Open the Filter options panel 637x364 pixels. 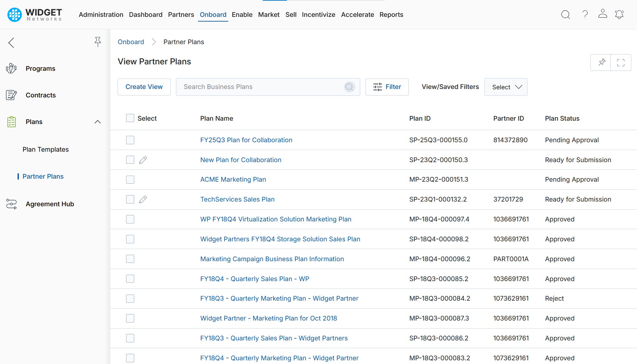pyautogui.click(x=387, y=87)
